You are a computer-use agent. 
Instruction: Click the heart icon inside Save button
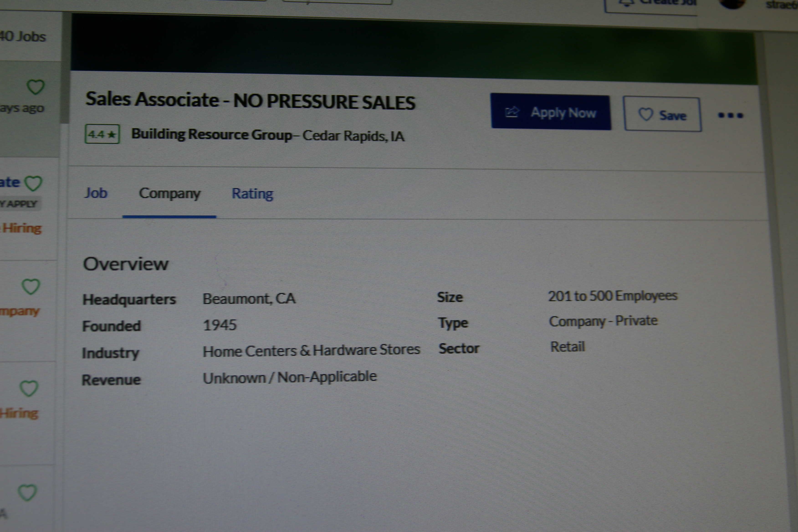coord(645,114)
